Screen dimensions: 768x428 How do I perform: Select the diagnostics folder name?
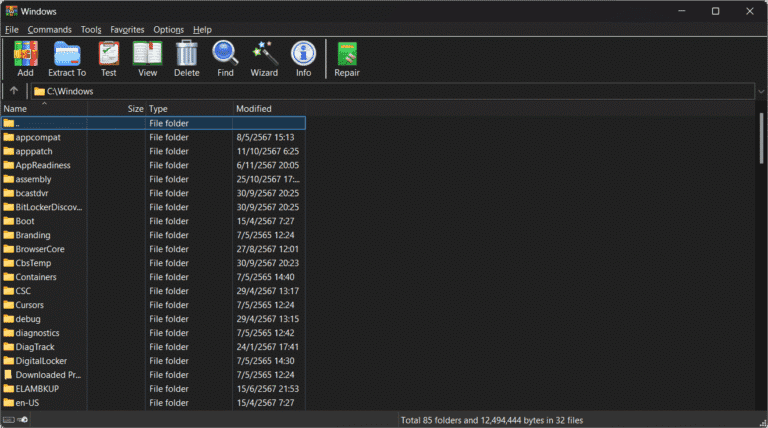click(x=37, y=333)
